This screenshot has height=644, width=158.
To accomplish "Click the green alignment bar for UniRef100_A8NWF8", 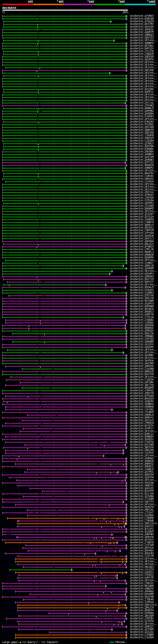I will coord(64,43).
